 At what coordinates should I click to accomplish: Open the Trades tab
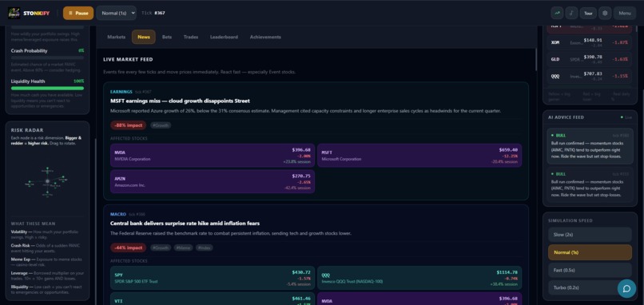(191, 37)
